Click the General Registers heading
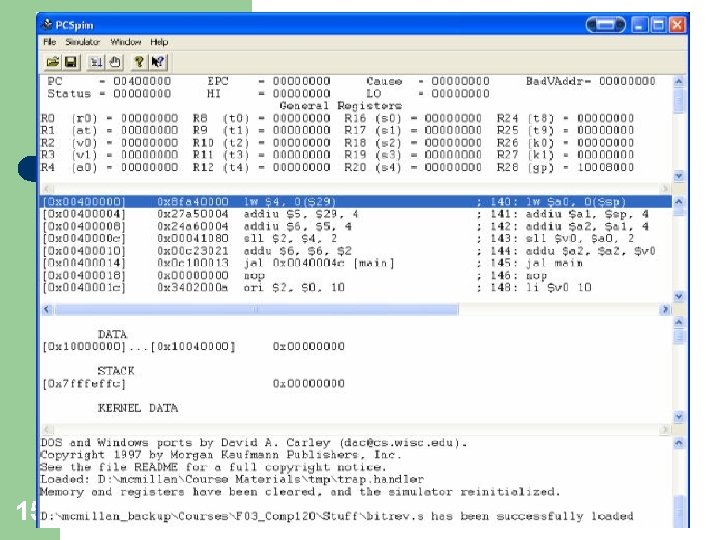The height and width of the screenshot is (540, 720). [340, 106]
